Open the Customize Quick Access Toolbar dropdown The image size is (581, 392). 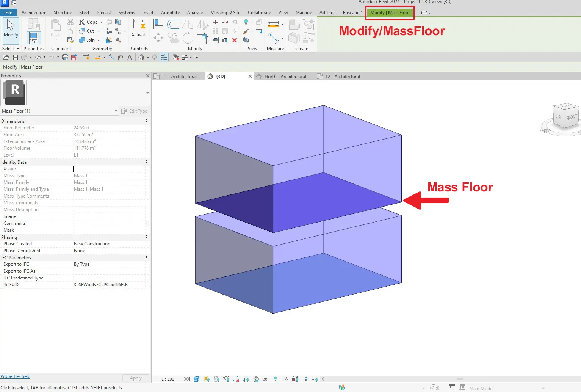[x=197, y=57]
